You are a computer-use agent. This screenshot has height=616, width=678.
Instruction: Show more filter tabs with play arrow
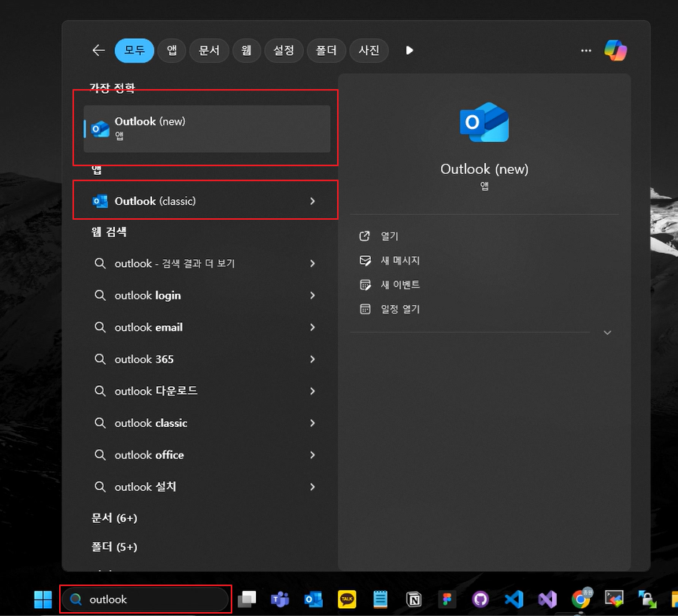pos(409,50)
